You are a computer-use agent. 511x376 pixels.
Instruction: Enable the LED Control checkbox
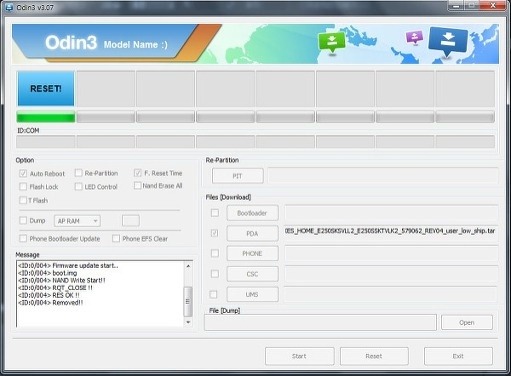pos(78,187)
